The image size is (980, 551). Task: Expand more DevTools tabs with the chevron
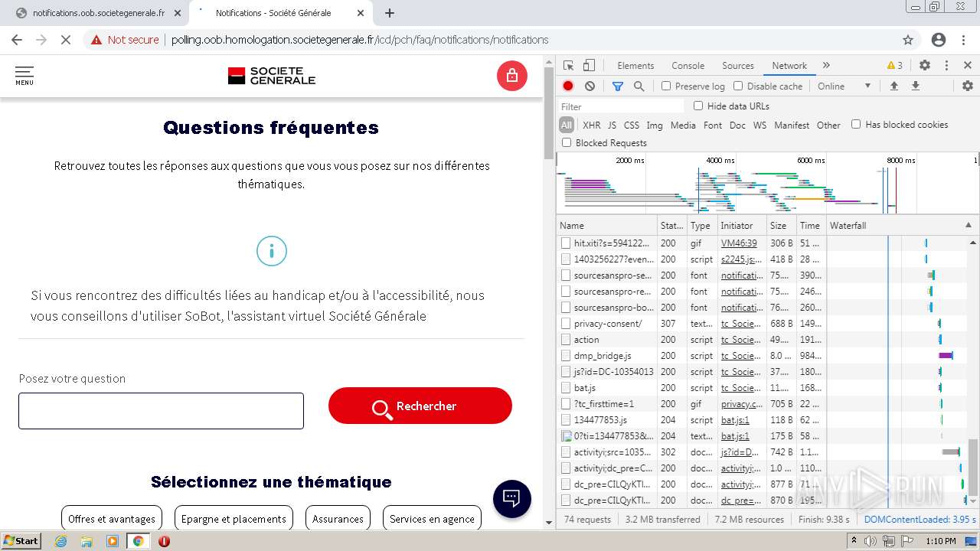click(826, 66)
